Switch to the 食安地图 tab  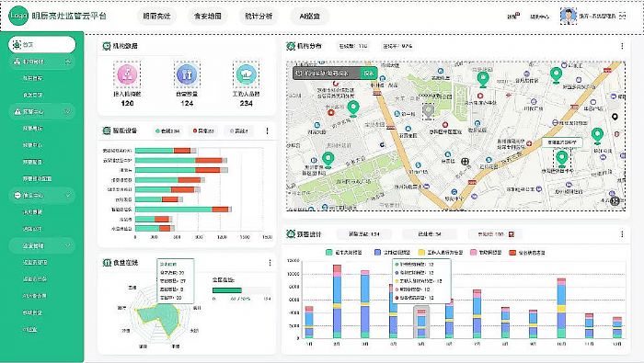[x=207, y=17]
